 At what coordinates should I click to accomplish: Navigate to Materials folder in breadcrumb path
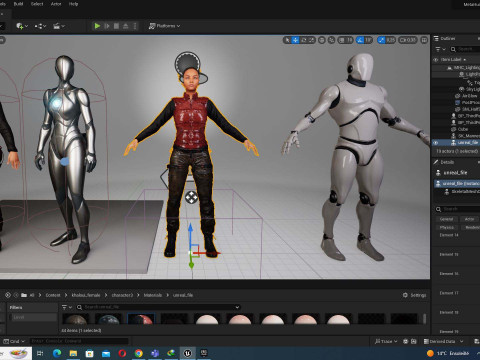[x=153, y=295]
